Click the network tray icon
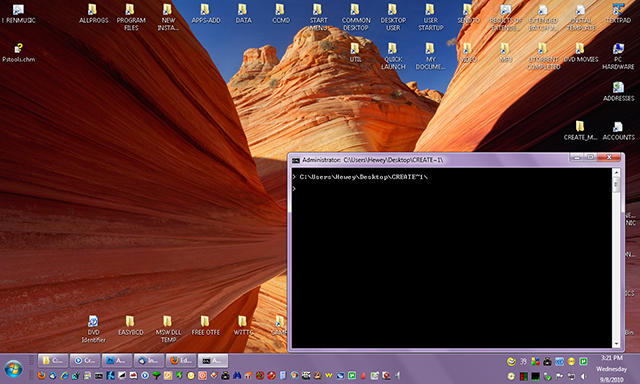 coord(571,377)
